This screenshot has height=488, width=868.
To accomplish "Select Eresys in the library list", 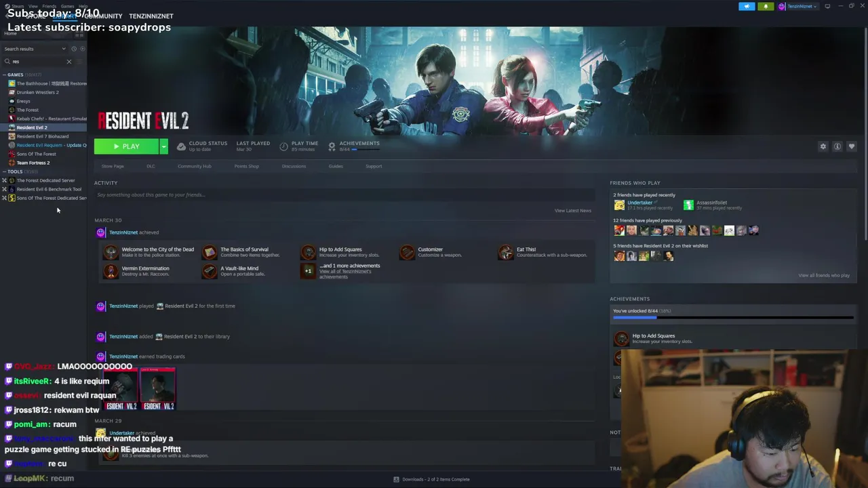I will (23, 101).
